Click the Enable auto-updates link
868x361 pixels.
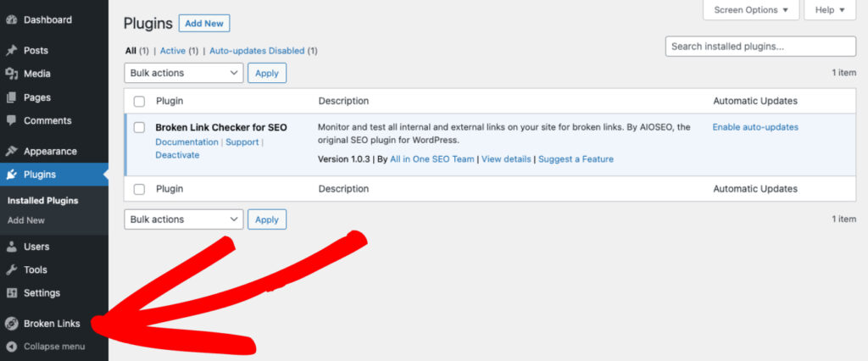point(754,127)
